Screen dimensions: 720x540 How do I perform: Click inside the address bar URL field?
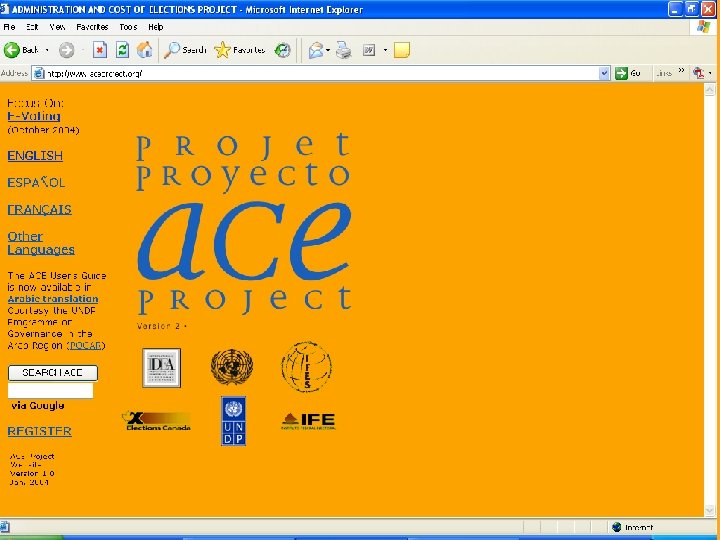pyautogui.click(x=321, y=73)
